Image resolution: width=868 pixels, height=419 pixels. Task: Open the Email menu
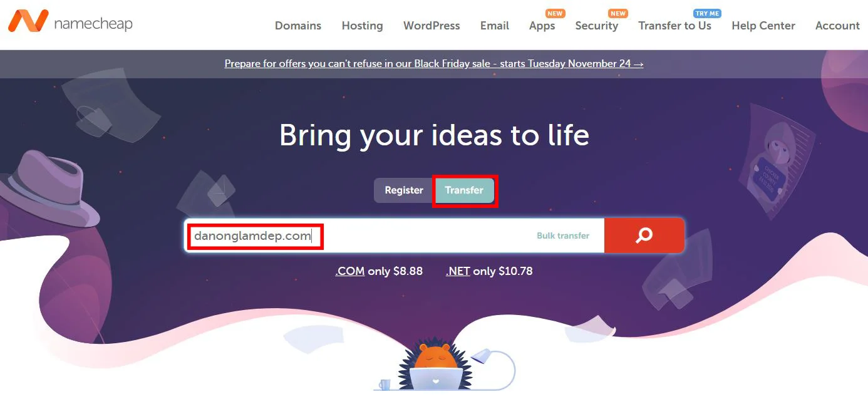click(494, 26)
